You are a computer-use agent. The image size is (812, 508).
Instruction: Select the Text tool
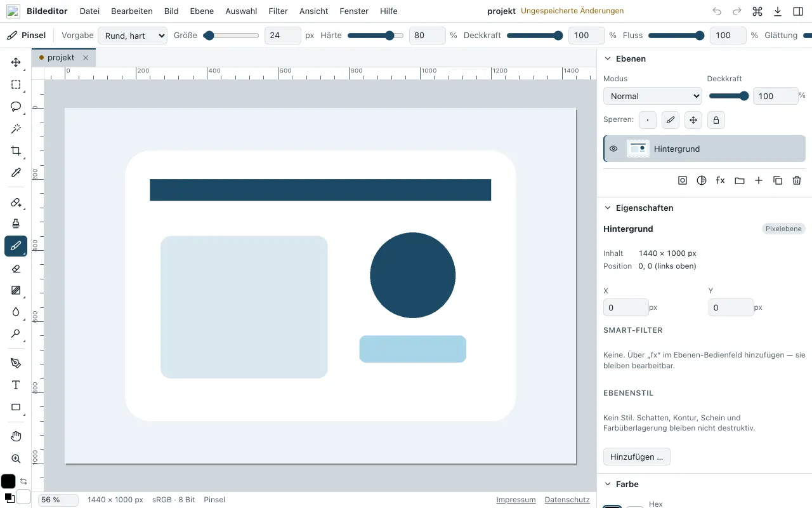(16, 385)
